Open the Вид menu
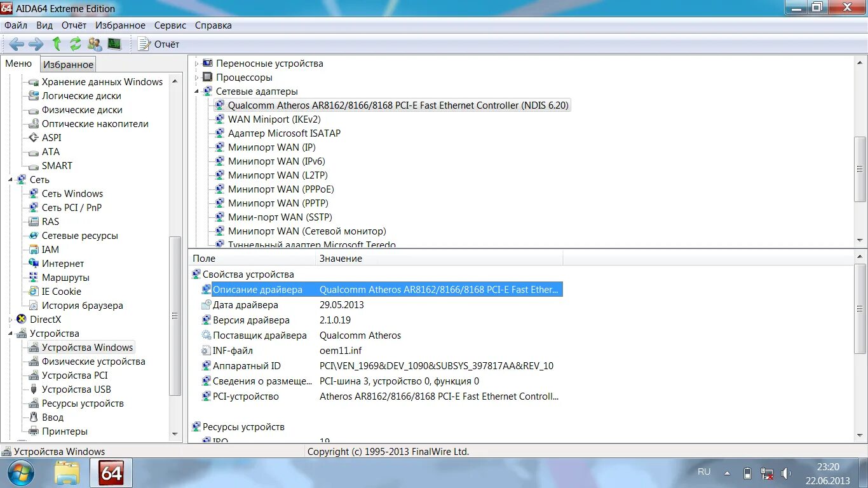The image size is (868, 488). 44,25
